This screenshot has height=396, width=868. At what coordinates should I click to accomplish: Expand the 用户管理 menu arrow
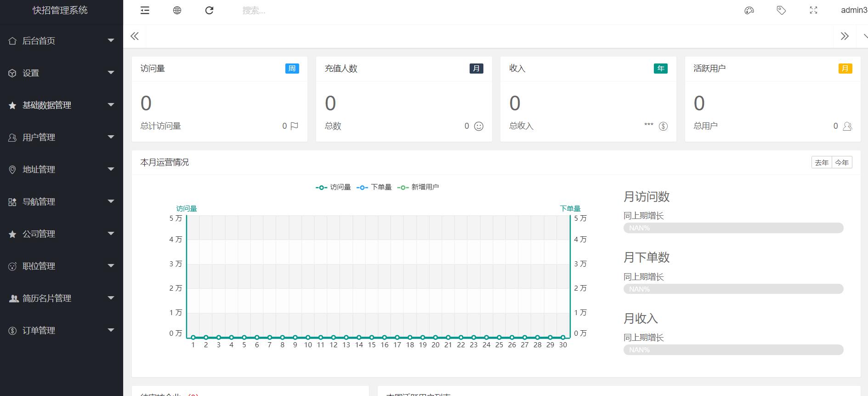click(111, 137)
